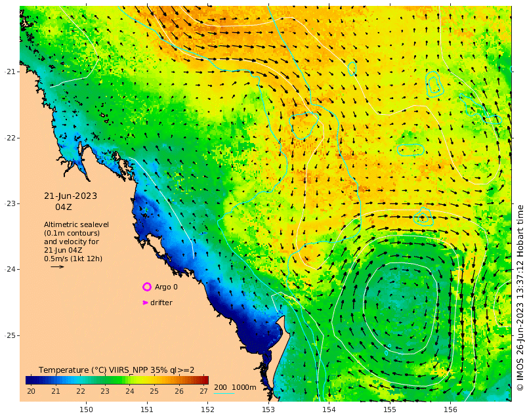Click longitude axis label 155
The height and width of the screenshot is (420, 525).
tap(390, 409)
